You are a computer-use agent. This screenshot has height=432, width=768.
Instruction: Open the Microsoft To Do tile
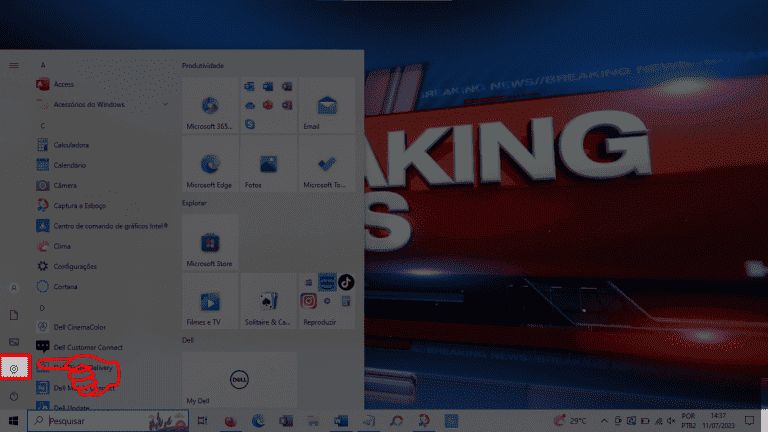tap(326, 165)
